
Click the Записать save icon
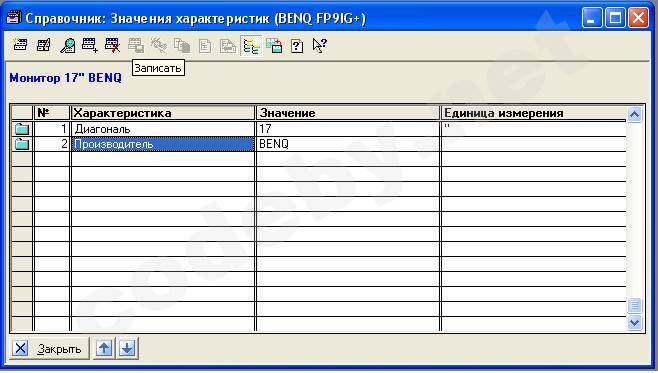136,45
